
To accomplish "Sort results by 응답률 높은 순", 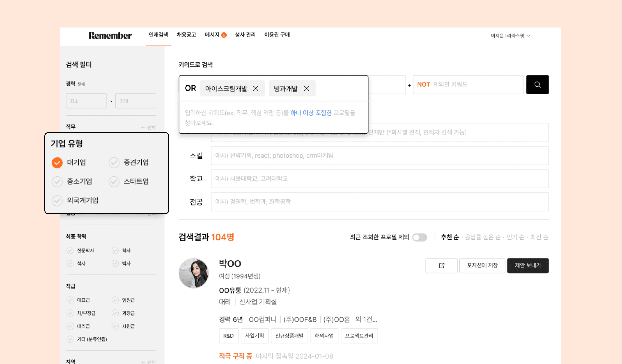I will [x=483, y=237].
